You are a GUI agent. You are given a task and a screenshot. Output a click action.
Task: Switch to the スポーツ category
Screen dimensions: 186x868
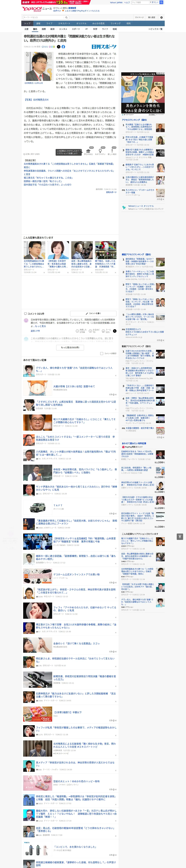tap(76, 29)
